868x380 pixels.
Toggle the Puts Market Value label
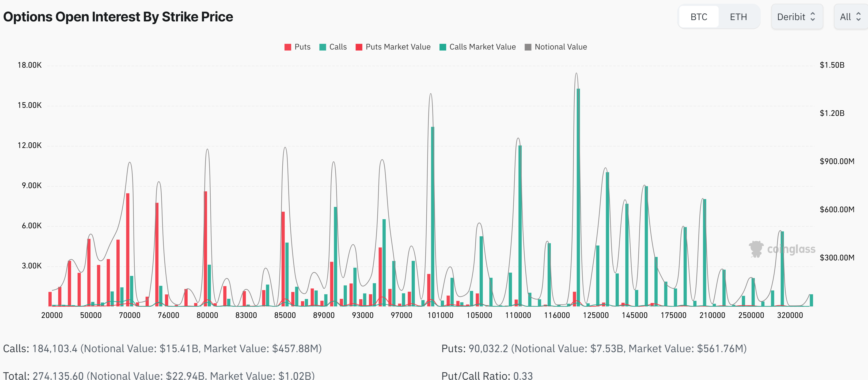click(398, 47)
